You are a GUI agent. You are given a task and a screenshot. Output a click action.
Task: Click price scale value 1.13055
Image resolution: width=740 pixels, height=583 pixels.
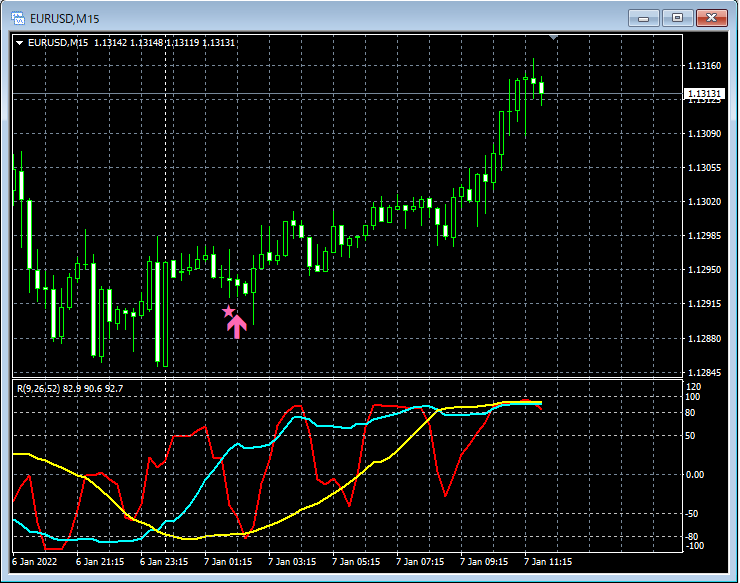(705, 168)
